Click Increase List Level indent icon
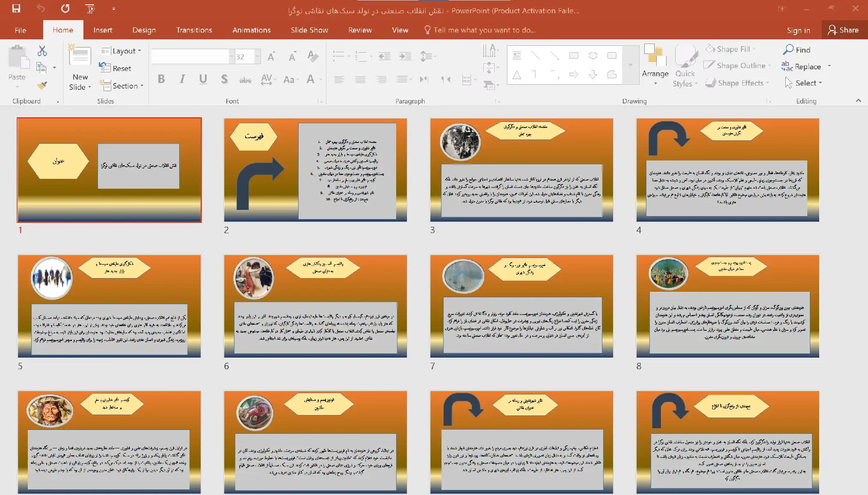 (x=405, y=56)
